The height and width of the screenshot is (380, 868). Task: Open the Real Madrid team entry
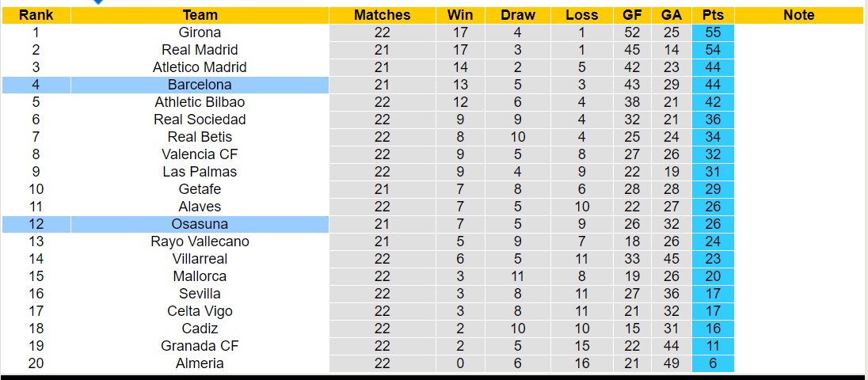200,50
